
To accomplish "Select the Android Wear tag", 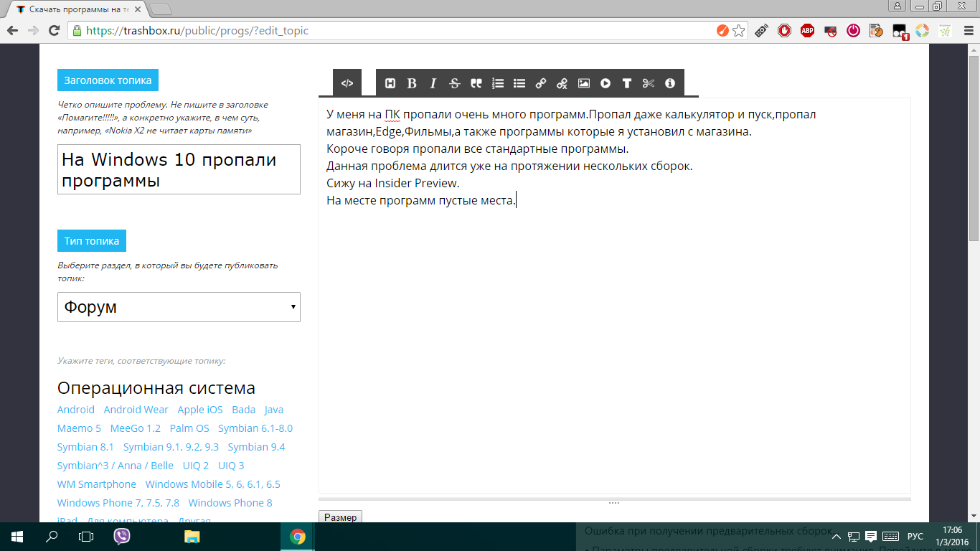I will tap(136, 410).
